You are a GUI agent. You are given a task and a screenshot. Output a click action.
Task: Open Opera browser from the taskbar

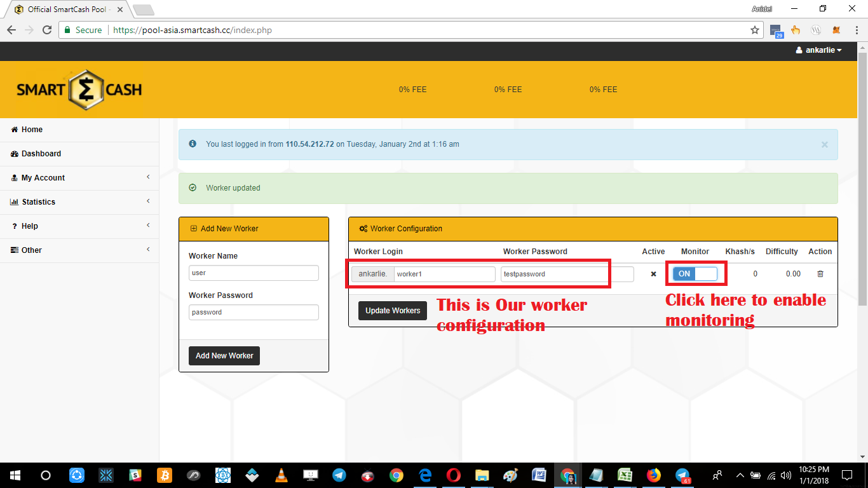453,475
